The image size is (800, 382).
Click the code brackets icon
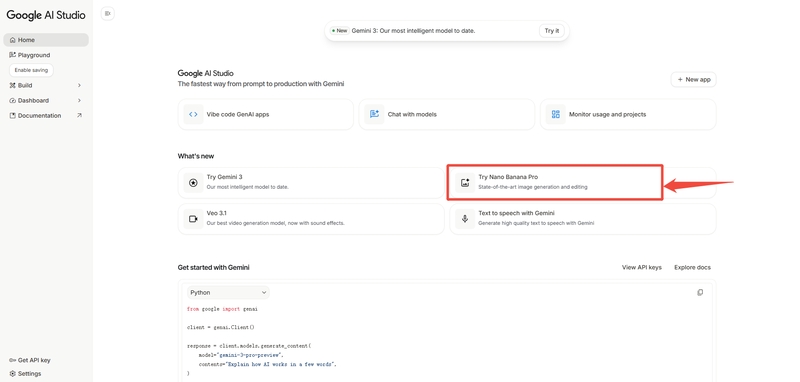coord(193,114)
